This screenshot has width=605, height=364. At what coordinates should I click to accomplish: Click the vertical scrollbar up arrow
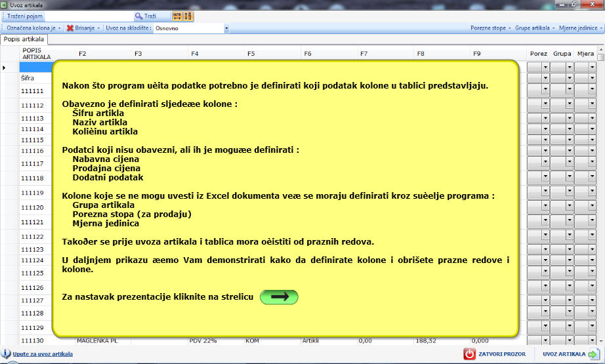(x=601, y=50)
